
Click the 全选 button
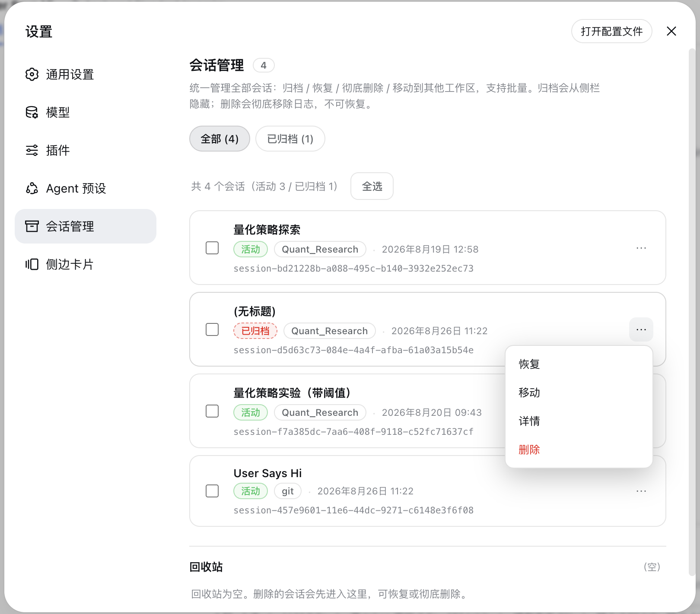(x=372, y=186)
